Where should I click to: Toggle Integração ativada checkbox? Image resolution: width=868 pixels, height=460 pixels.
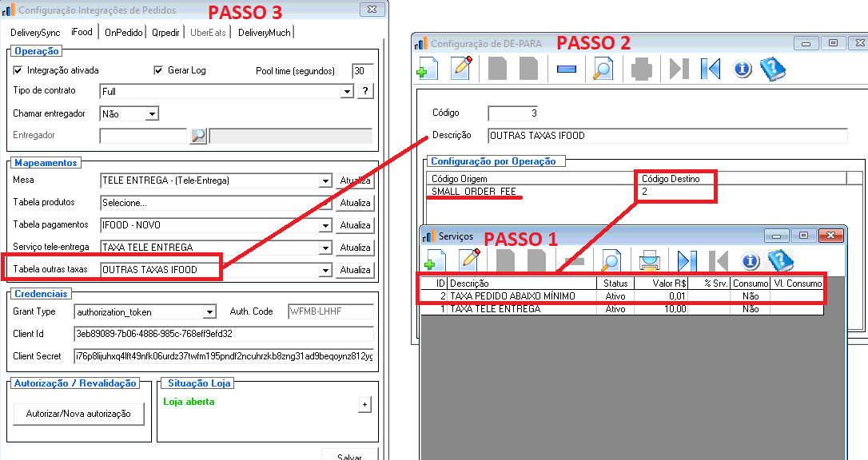[x=18, y=70]
